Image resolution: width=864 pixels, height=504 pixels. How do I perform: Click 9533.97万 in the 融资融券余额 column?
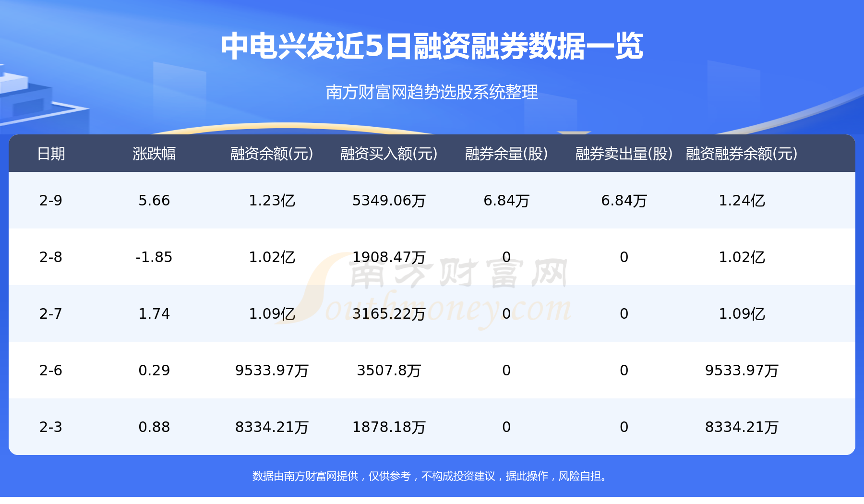[x=742, y=370]
